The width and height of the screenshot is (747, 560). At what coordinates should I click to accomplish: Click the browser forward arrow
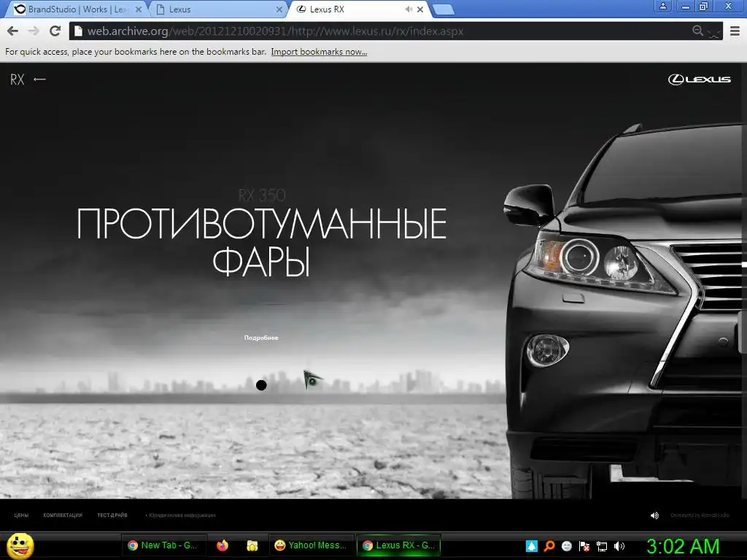[34, 31]
